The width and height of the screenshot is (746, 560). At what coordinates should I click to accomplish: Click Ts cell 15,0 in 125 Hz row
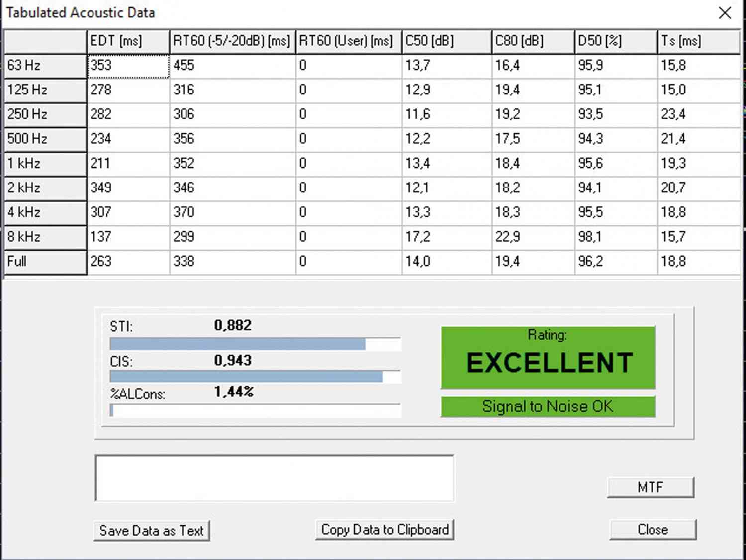pyautogui.click(x=699, y=90)
